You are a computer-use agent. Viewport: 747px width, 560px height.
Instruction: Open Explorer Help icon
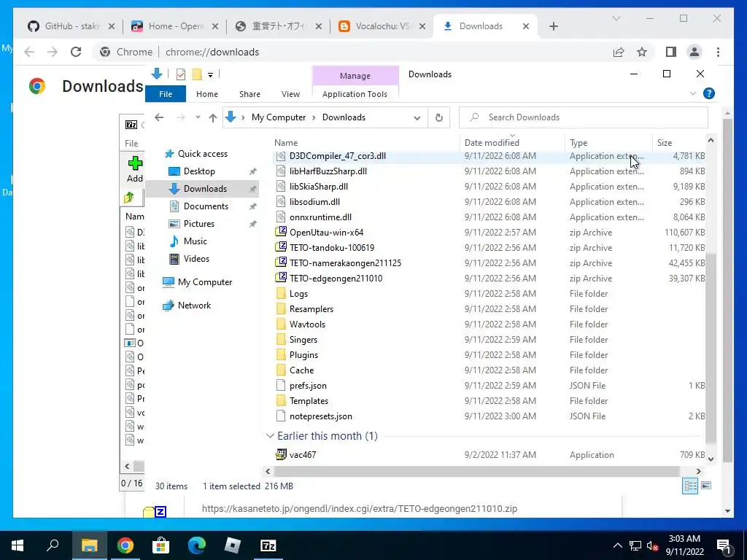(x=709, y=93)
